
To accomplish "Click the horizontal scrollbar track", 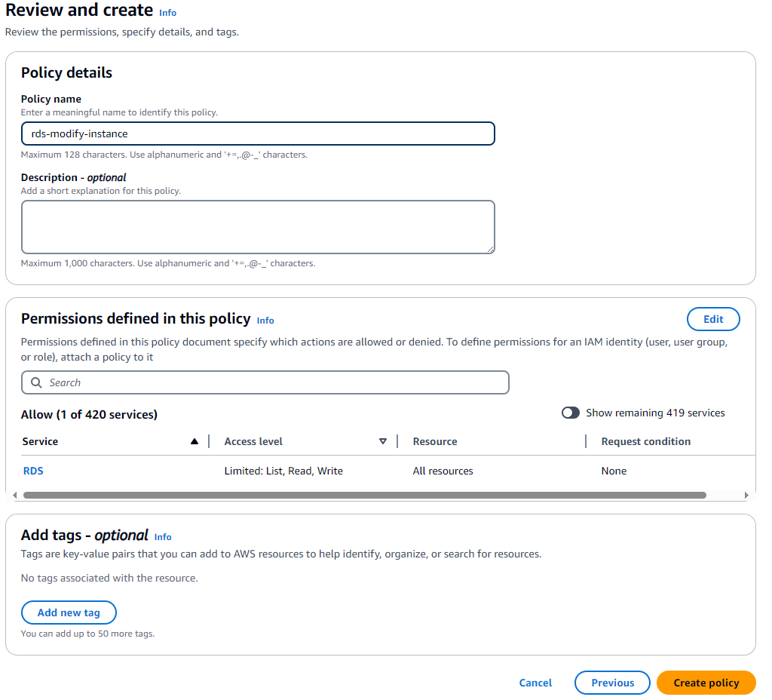I will point(724,496).
